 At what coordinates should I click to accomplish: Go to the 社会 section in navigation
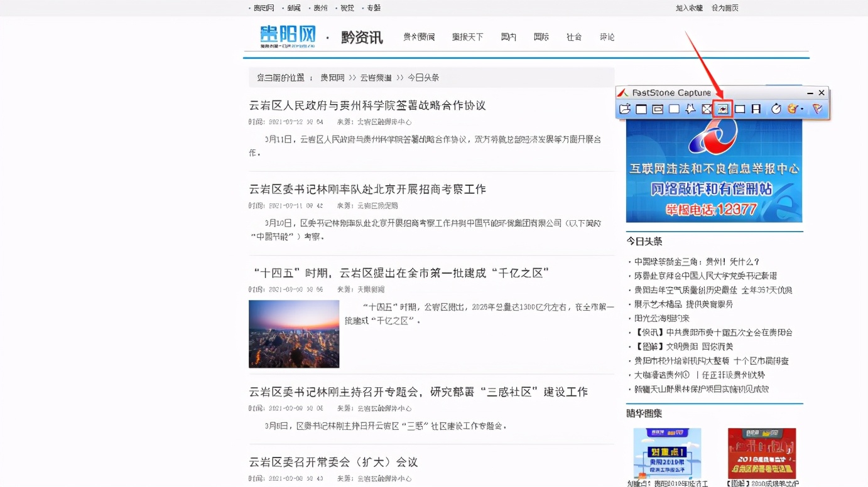573,37
